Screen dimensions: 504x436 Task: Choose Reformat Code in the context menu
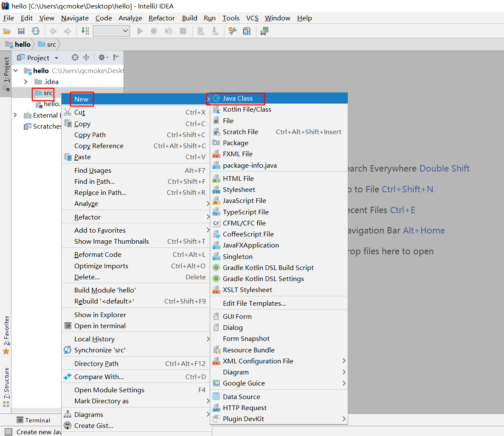(136, 254)
